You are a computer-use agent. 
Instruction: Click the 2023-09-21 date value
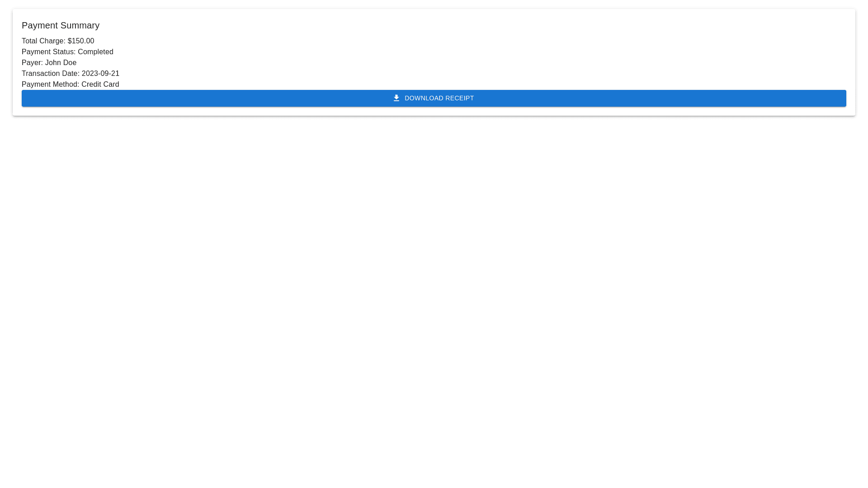pyautogui.click(x=100, y=74)
